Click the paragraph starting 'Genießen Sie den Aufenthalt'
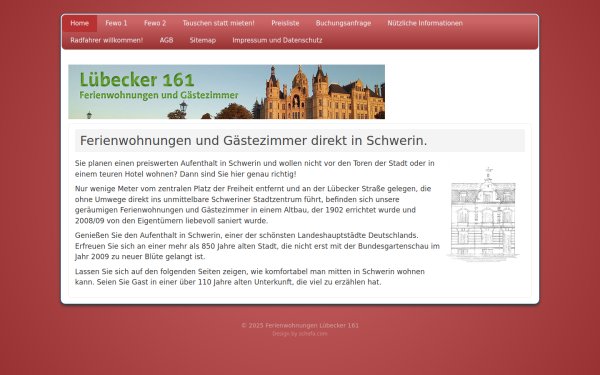The image size is (600, 375). 257,246
